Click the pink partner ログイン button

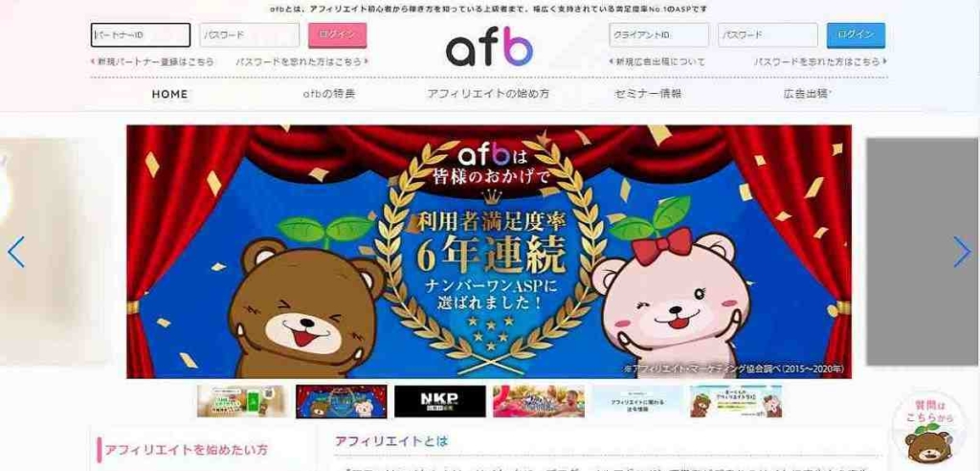338,35
